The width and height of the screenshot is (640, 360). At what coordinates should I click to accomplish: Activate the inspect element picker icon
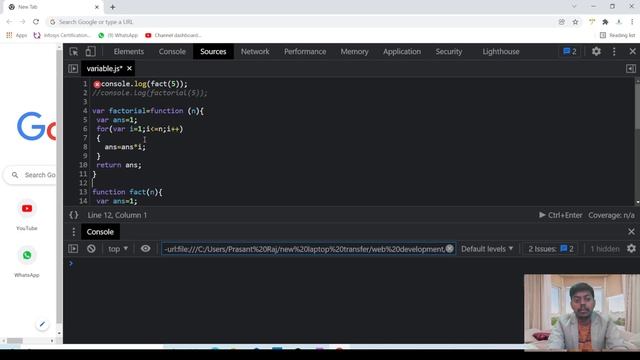(74, 51)
